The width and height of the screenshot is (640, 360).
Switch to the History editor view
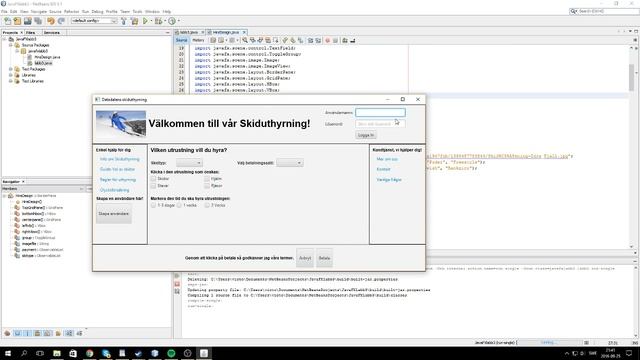click(x=198, y=40)
